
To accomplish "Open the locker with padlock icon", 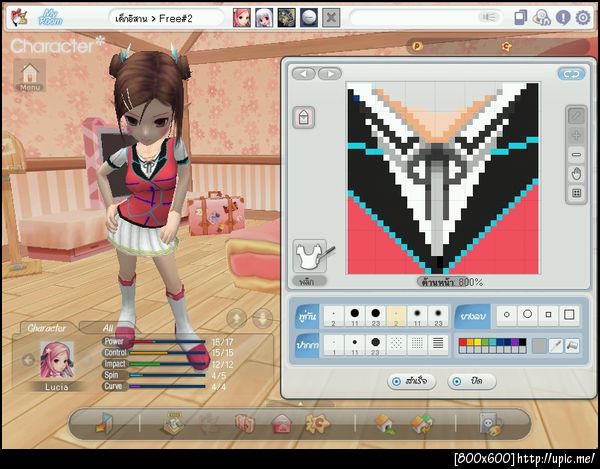I will [x=491, y=424].
